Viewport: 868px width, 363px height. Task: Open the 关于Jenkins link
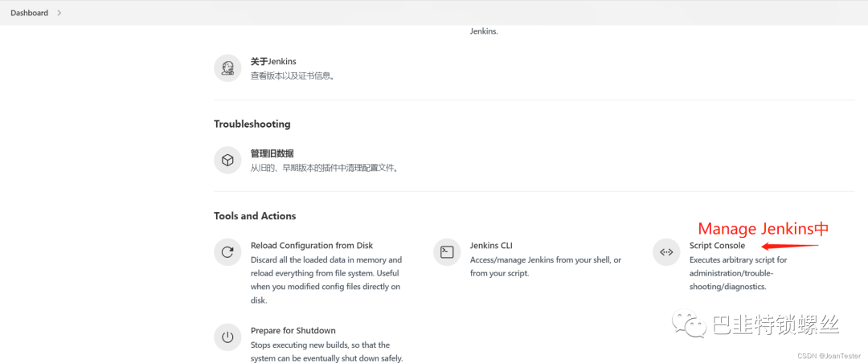coord(273,61)
